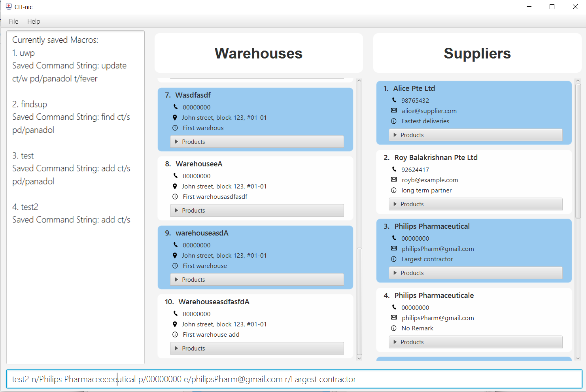The width and height of the screenshot is (586, 392).
Task: Select the '9. warehouseasdA' warehouse title
Action: [x=197, y=233]
